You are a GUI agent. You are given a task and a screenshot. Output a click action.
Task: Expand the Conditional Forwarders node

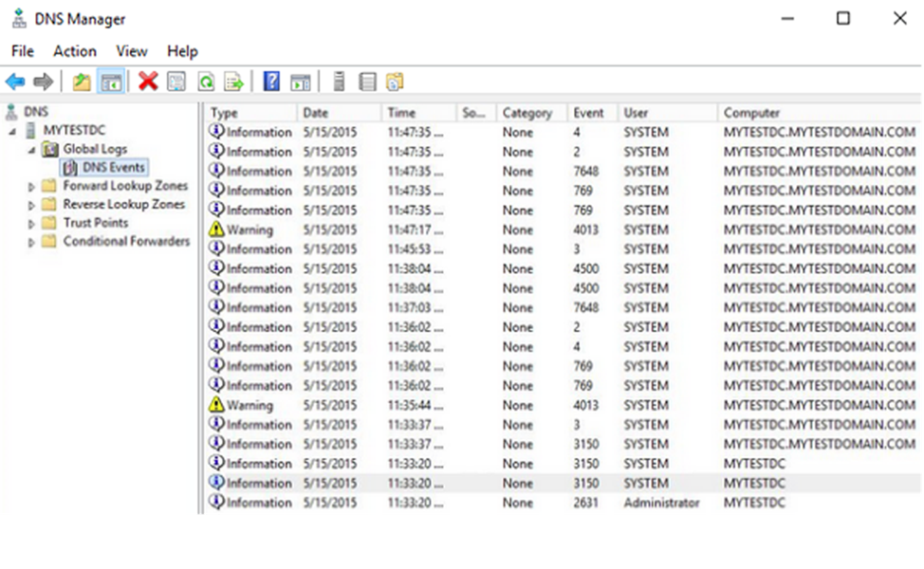[x=31, y=242]
